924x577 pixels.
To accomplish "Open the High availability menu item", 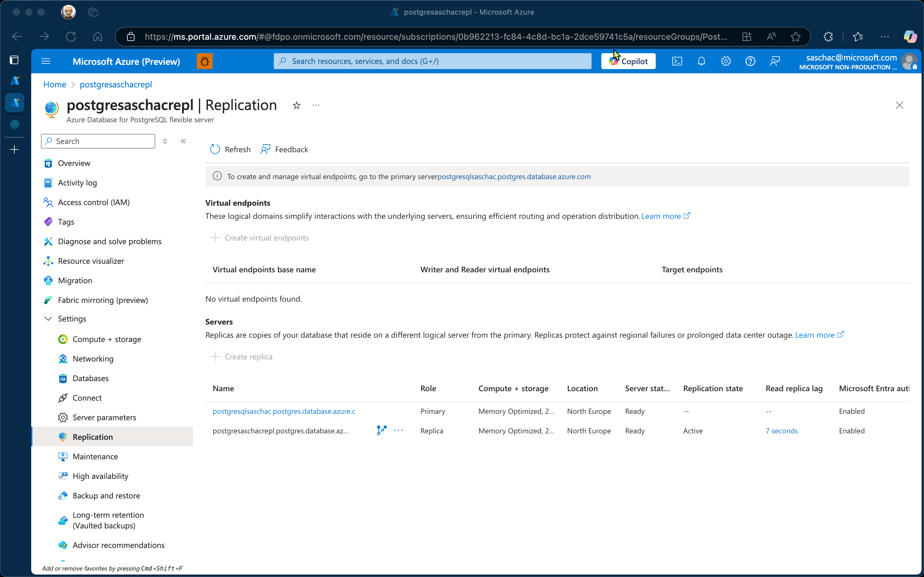I will click(100, 476).
